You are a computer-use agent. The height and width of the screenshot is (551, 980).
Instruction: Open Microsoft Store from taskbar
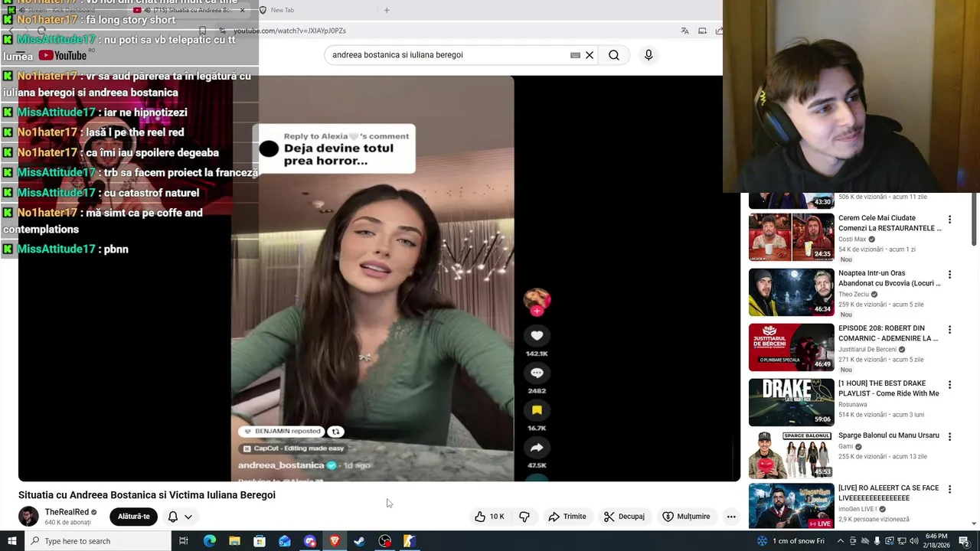[x=260, y=541]
